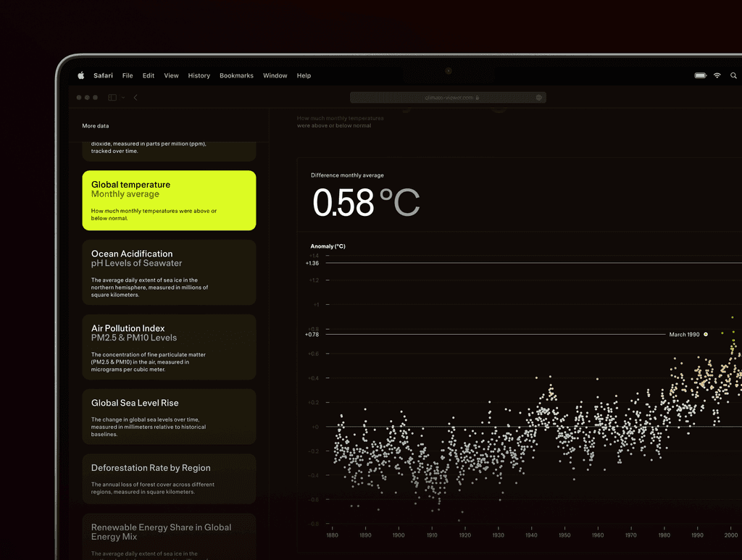Open the Edit menu

(149, 75)
